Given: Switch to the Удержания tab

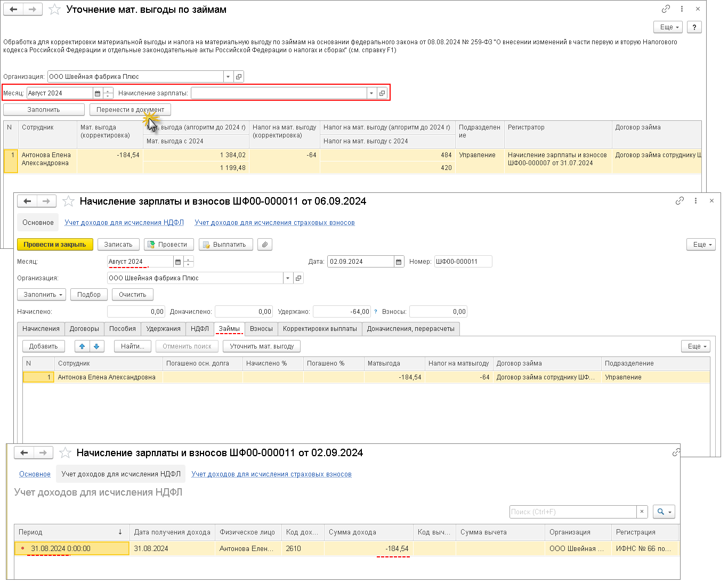Looking at the screenshot, I should 164,329.
